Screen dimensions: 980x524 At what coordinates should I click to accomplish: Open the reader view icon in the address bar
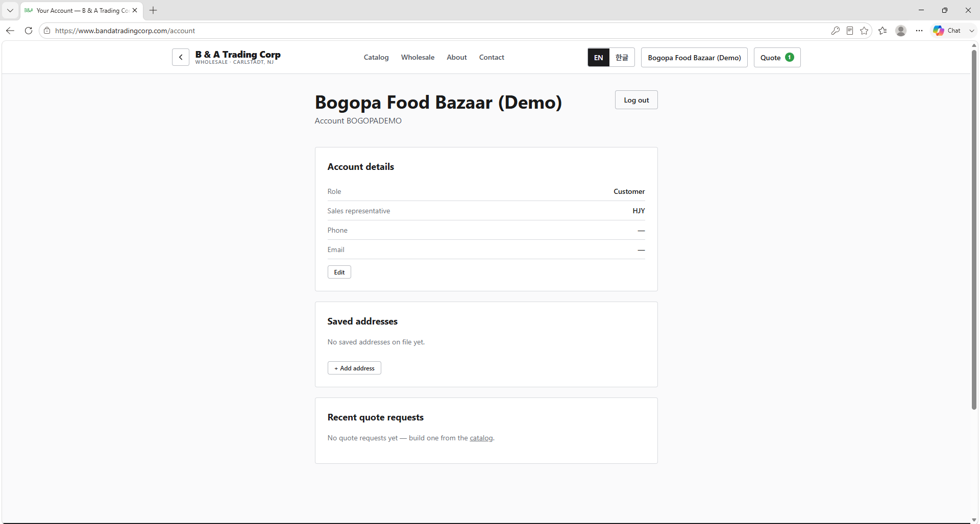pos(850,31)
